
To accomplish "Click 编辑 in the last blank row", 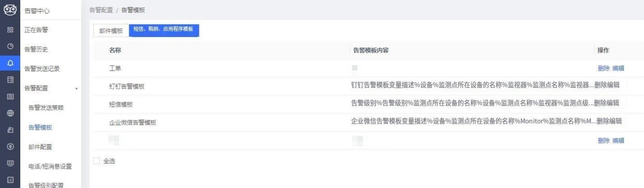I will [618, 140].
